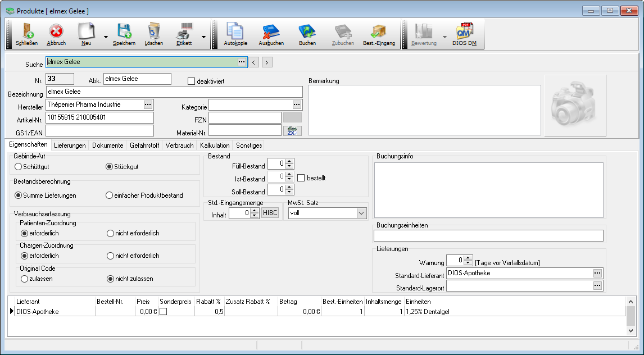Click into the GS1/EAN field
Viewport: 644px width, 355px height.
(x=100, y=130)
